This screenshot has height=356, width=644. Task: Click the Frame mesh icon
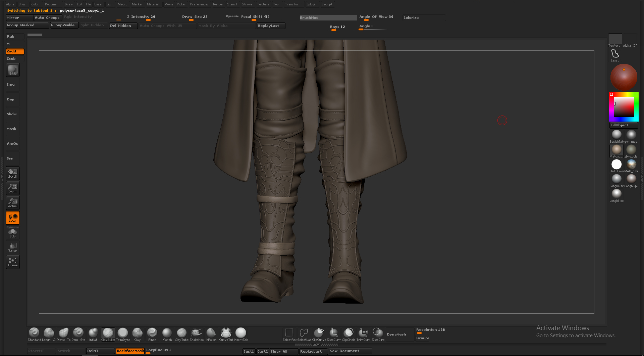click(x=13, y=262)
